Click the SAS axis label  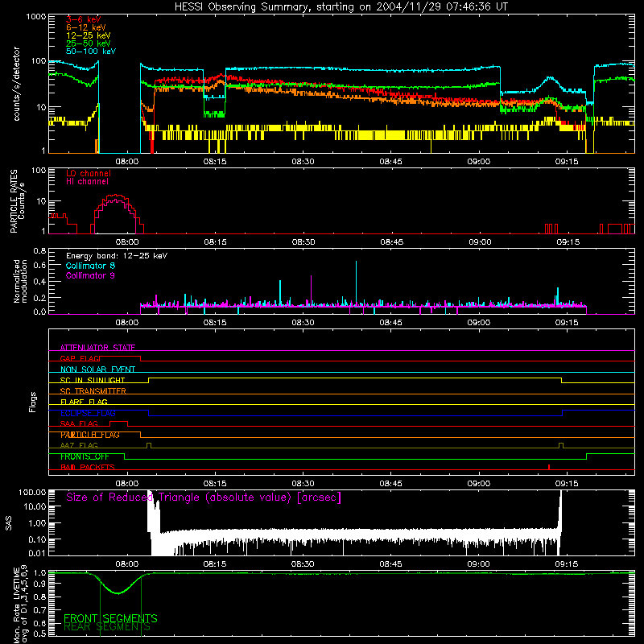[x=8, y=523]
